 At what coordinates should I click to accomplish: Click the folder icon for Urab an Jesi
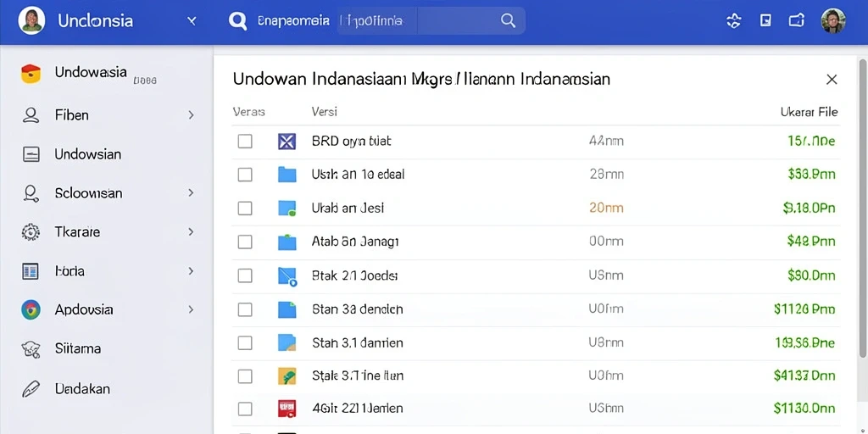click(287, 209)
